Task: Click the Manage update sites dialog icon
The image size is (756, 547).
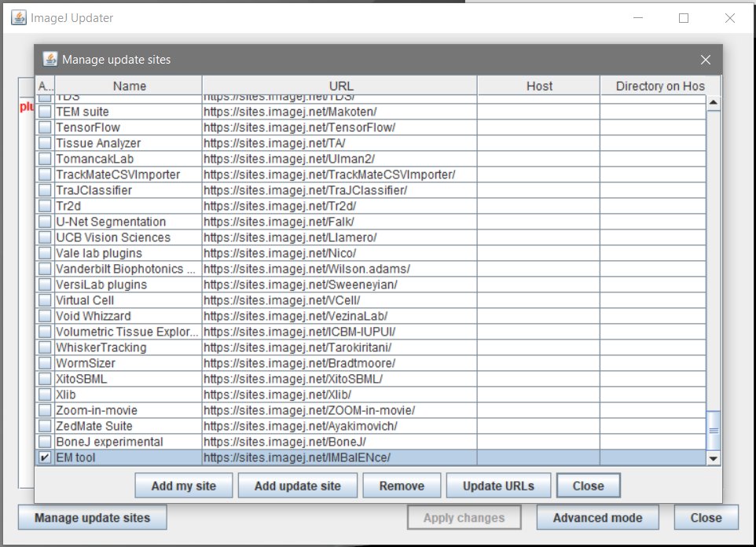Action: [50, 60]
